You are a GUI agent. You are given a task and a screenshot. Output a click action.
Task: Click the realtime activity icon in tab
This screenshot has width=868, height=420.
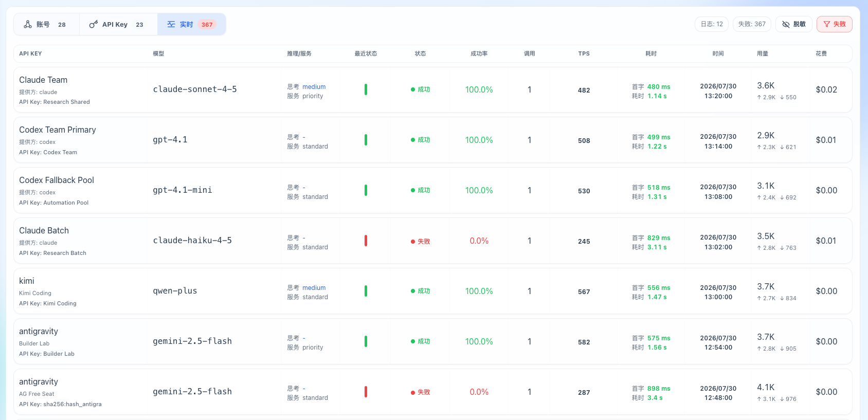tap(171, 24)
